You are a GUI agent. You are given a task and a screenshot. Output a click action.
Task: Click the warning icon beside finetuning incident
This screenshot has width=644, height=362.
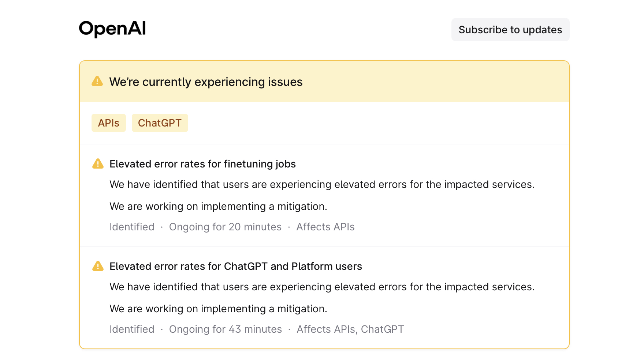click(98, 164)
